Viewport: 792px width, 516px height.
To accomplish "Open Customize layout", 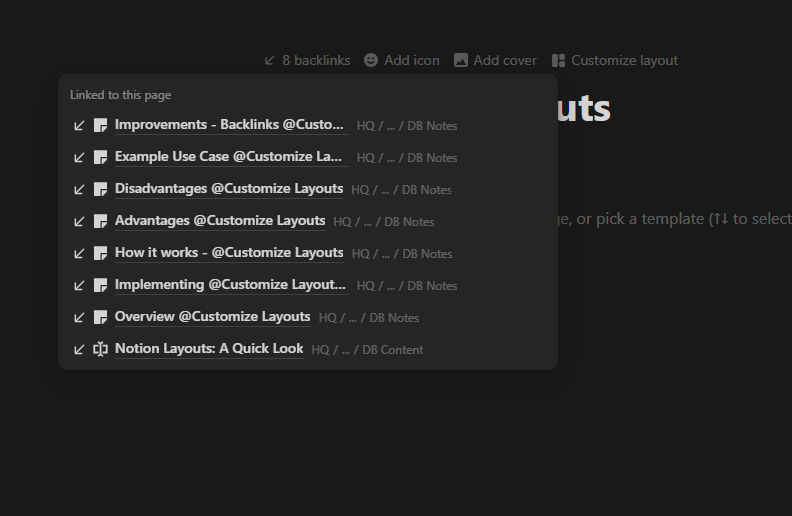I will click(615, 61).
